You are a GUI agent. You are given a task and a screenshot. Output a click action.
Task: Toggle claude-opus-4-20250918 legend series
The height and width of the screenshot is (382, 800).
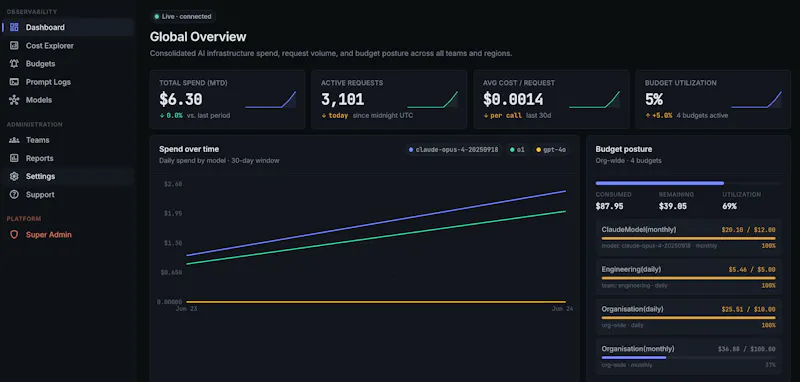pos(454,150)
